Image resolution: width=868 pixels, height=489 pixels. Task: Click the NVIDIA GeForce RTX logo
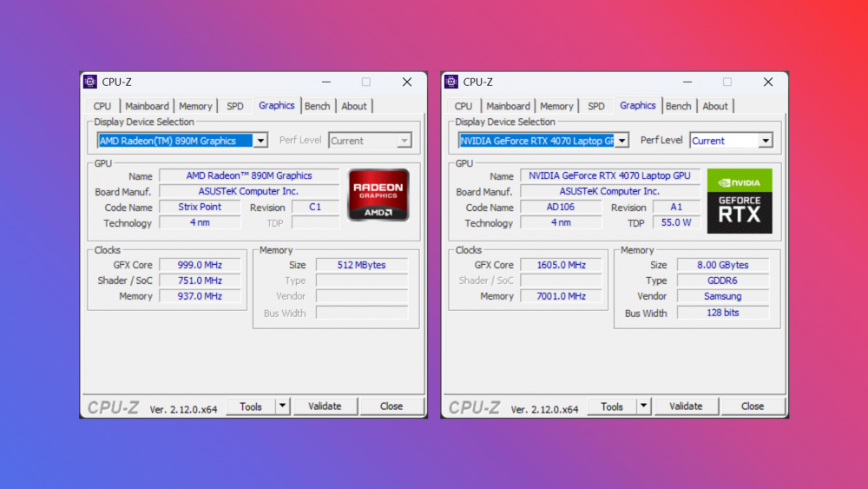coord(740,201)
